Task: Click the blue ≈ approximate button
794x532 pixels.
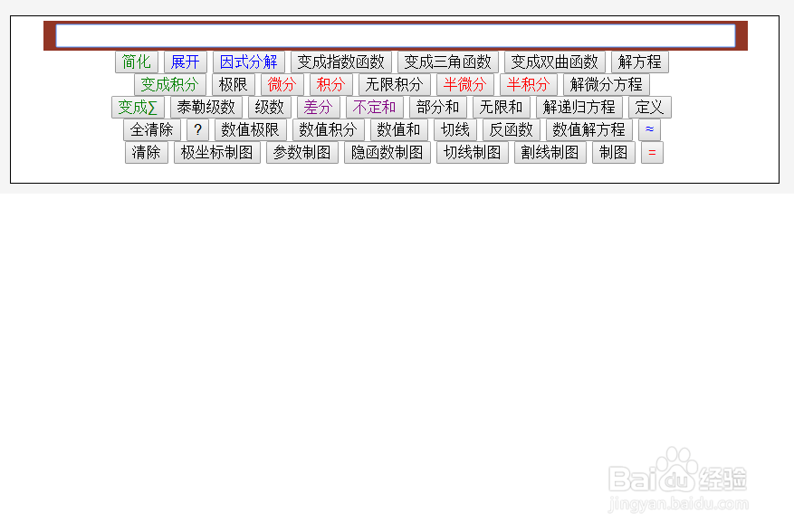Action: tap(649, 130)
